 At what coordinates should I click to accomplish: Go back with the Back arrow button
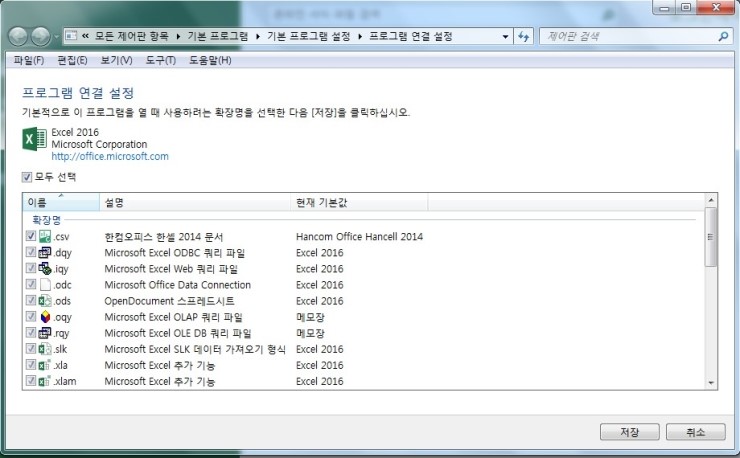(18, 36)
